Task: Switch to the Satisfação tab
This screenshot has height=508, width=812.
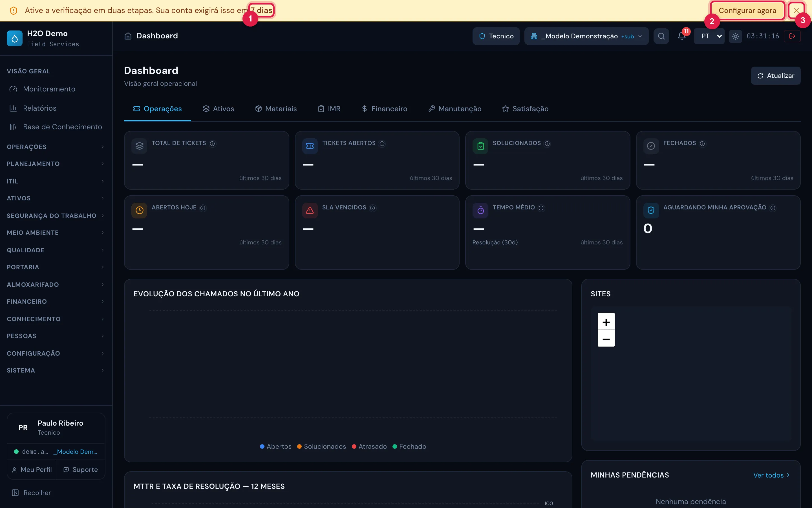Action: click(525, 109)
